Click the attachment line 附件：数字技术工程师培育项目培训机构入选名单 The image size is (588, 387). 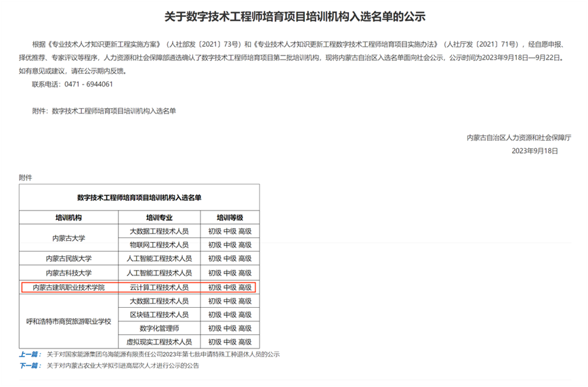coord(104,111)
